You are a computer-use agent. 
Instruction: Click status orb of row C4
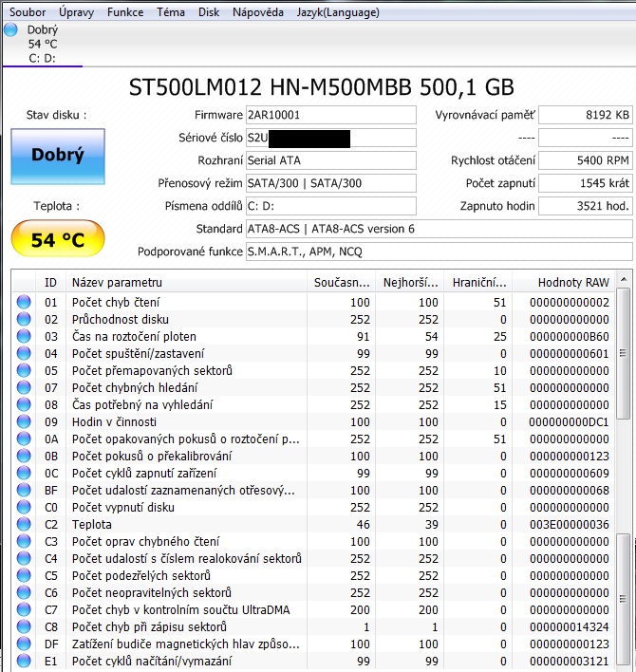tap(24, 558)
